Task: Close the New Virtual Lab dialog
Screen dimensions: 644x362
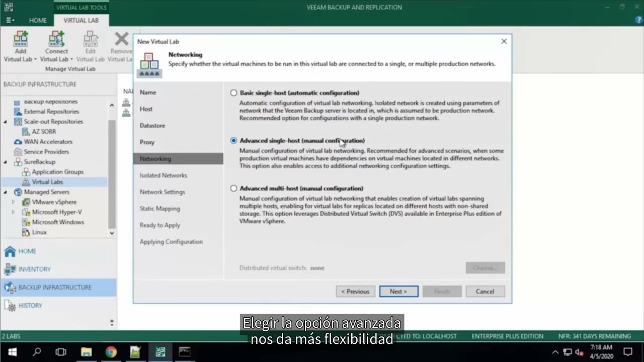Action: [504, 41]
